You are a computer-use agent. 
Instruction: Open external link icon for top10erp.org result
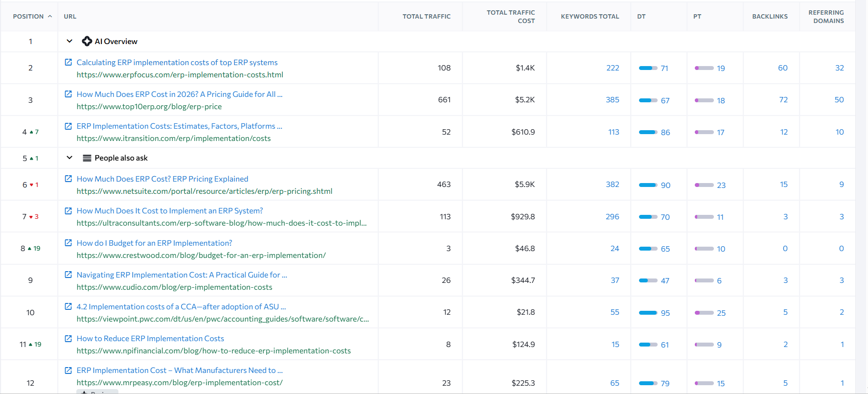pyautogui.click(x=69, y=94)
